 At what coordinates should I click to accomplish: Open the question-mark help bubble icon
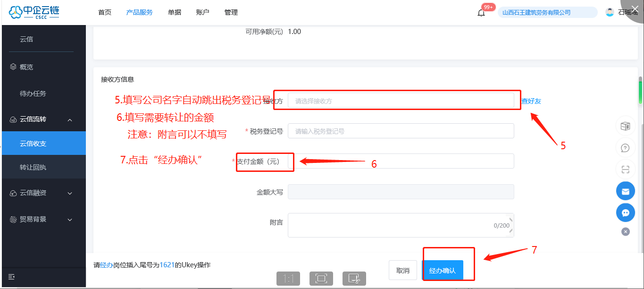tap(625, 148)
